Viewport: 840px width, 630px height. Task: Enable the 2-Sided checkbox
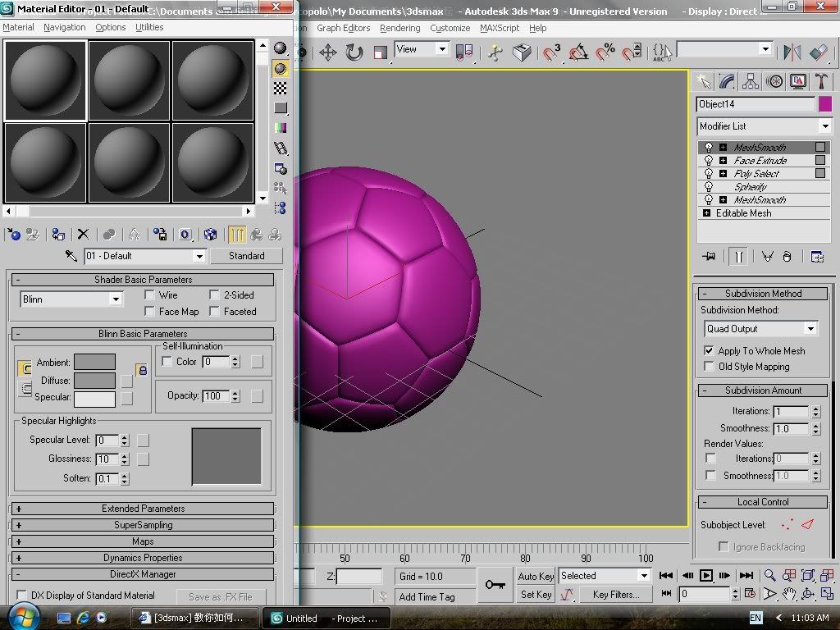tap(215, 295)
